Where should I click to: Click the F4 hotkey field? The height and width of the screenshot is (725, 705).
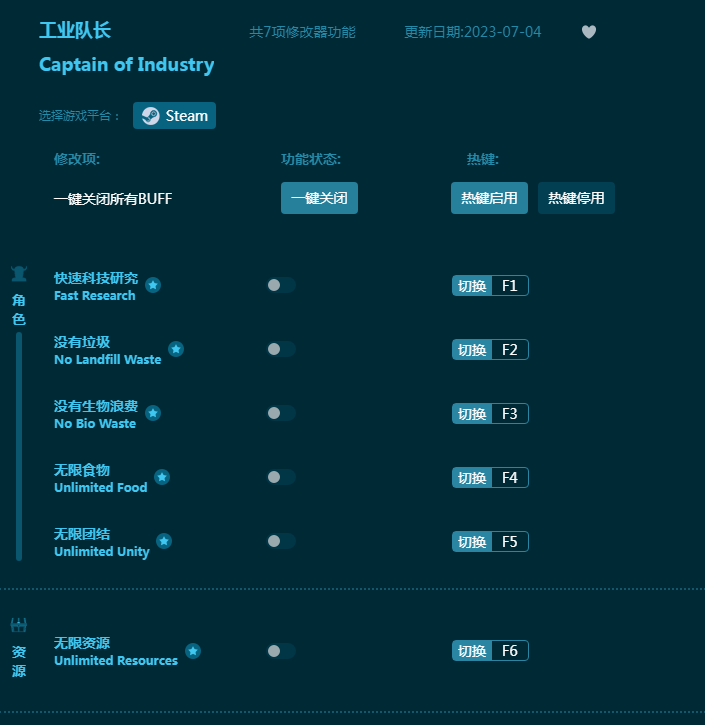510,478
